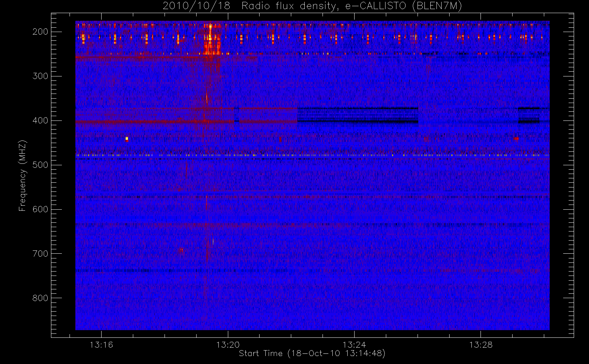Click the 400 frequency tick label
This screenshot has width=589, height=364.
40,120
